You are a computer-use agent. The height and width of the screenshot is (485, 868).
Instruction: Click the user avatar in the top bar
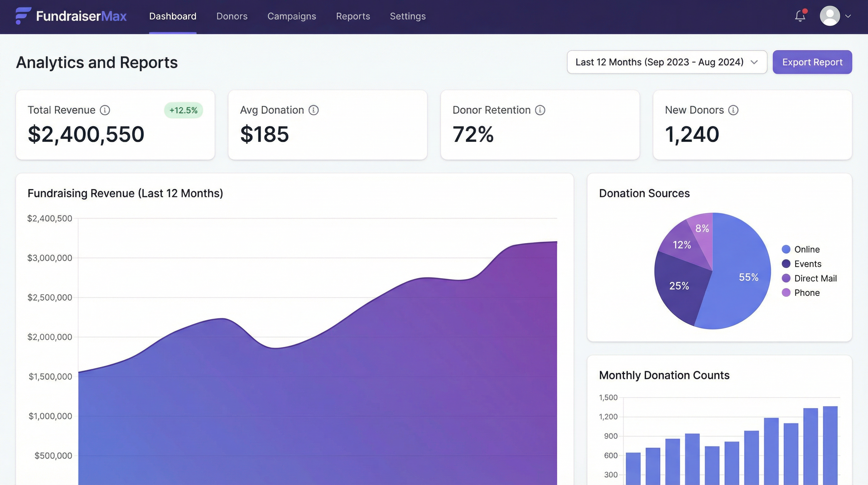pyautogui.click(x=830, y=15)
